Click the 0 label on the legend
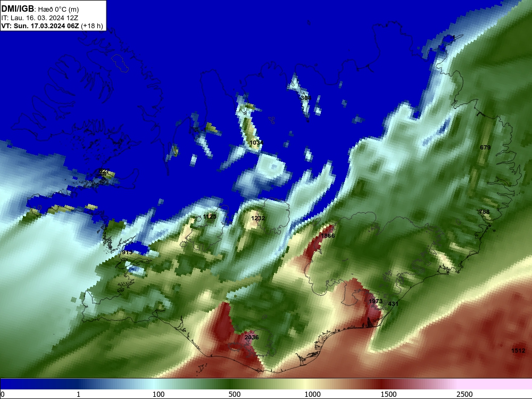532x399 pixels. (3, 394)
